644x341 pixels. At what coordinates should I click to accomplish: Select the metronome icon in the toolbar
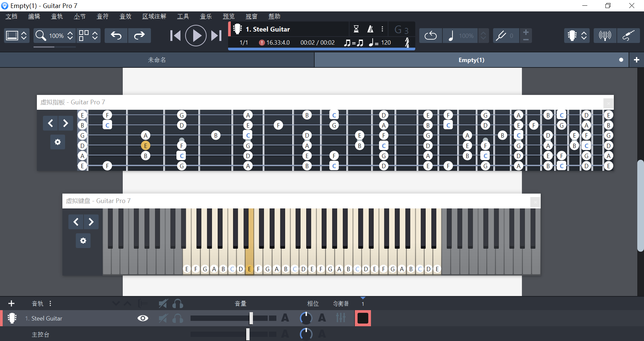370,29
